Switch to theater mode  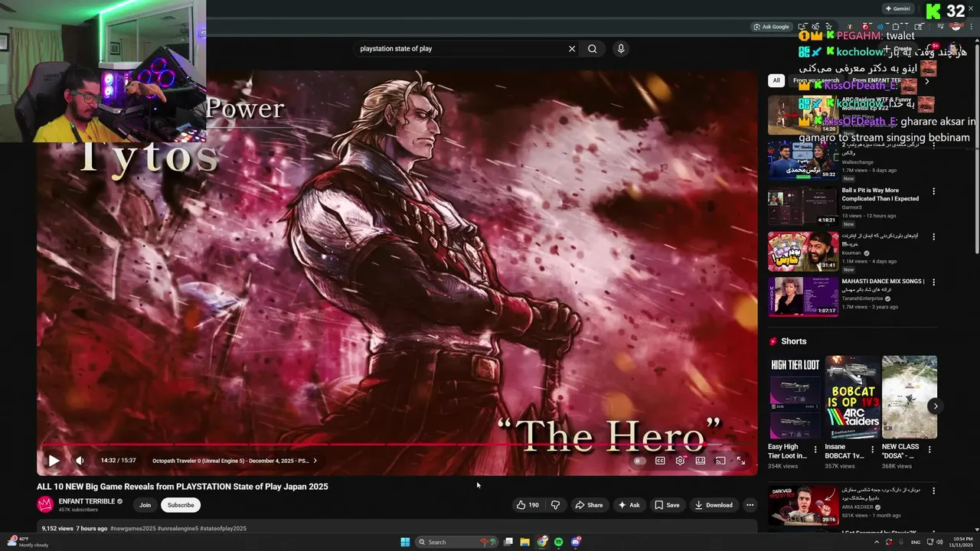pos(701,461)
